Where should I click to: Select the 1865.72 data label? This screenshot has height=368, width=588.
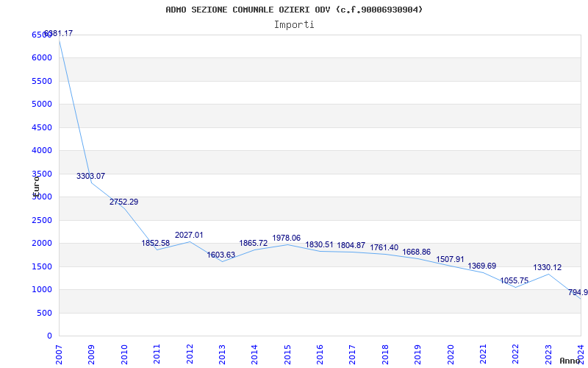point(254,244)
